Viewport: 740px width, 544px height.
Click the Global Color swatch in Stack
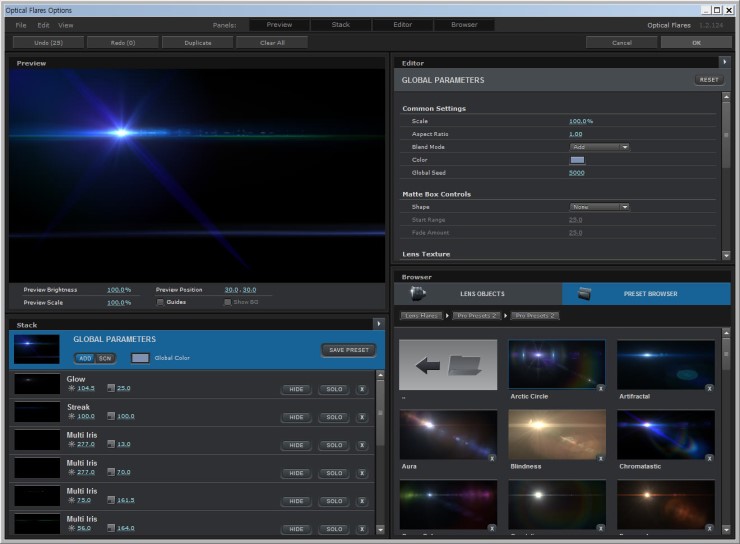coord(141,358)
